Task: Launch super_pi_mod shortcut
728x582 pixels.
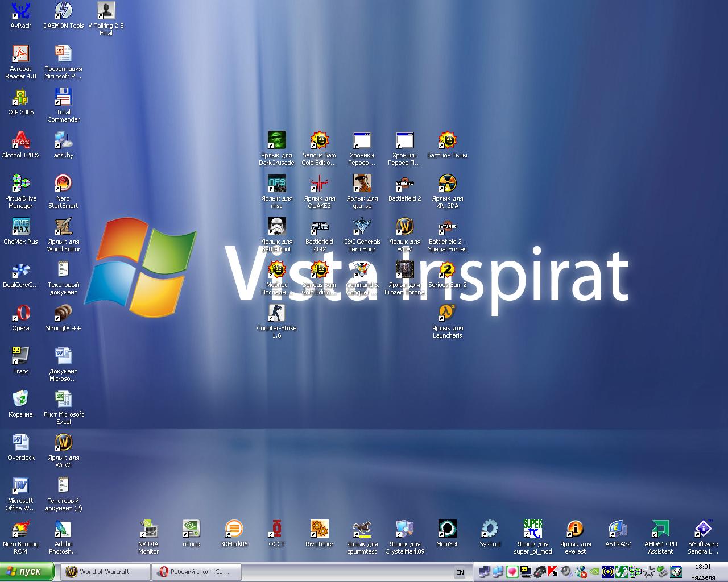Action: click(x=532, y=529)
